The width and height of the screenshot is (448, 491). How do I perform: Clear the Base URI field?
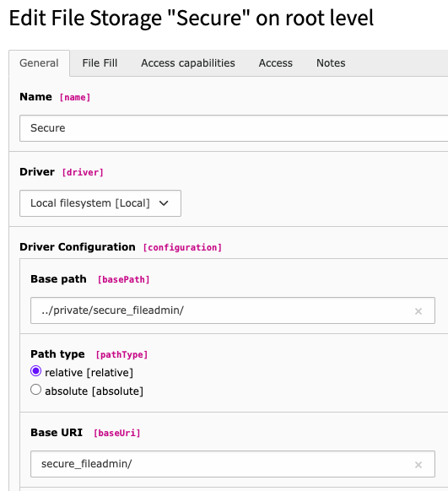tap(418, 465)
